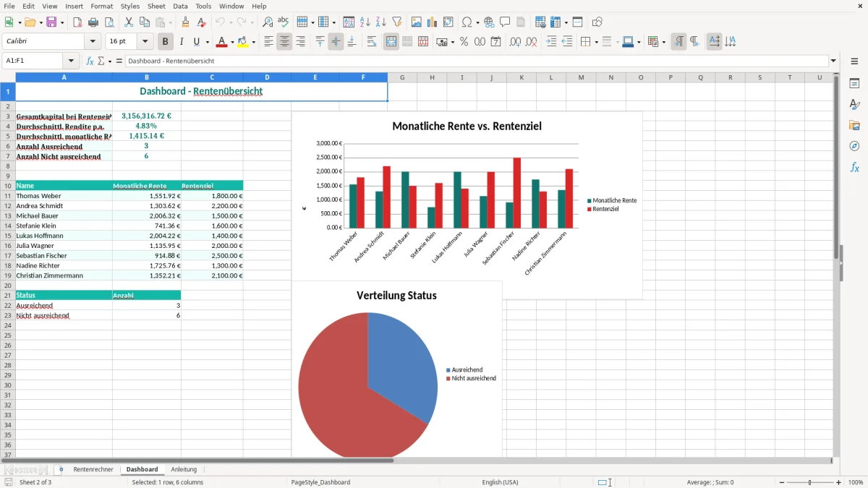Screen dimensions: 868x488
Task: Open Print Preview from toolbar
Action: coord(109,22)
